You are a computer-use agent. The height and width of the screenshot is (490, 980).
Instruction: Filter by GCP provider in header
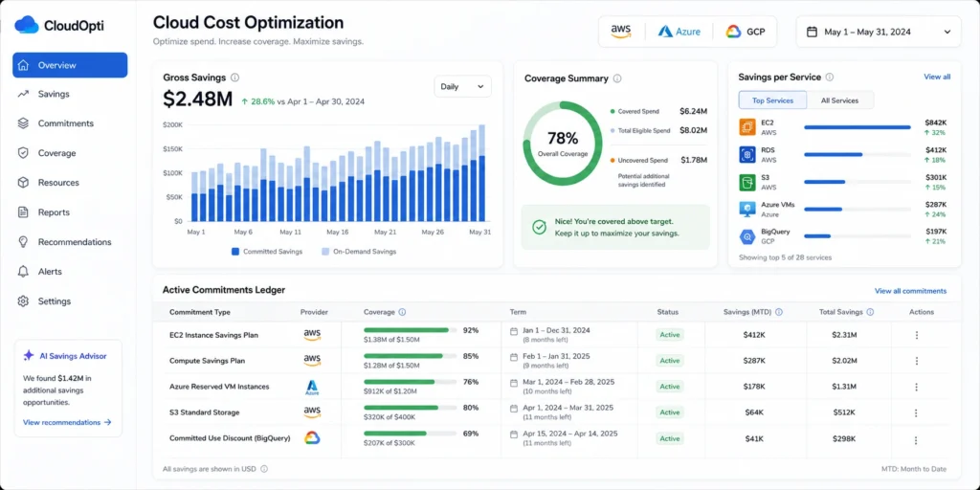click(745, 32)
